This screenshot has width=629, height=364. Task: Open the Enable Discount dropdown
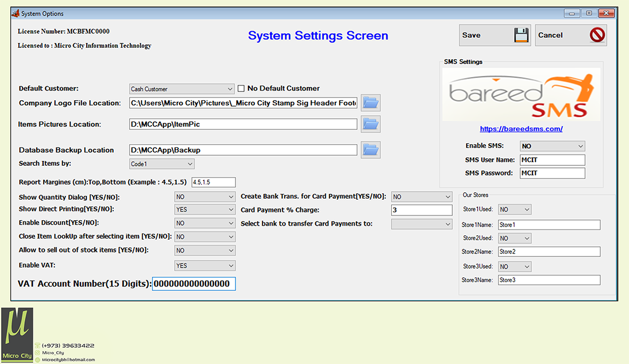(x=205, y=223)
